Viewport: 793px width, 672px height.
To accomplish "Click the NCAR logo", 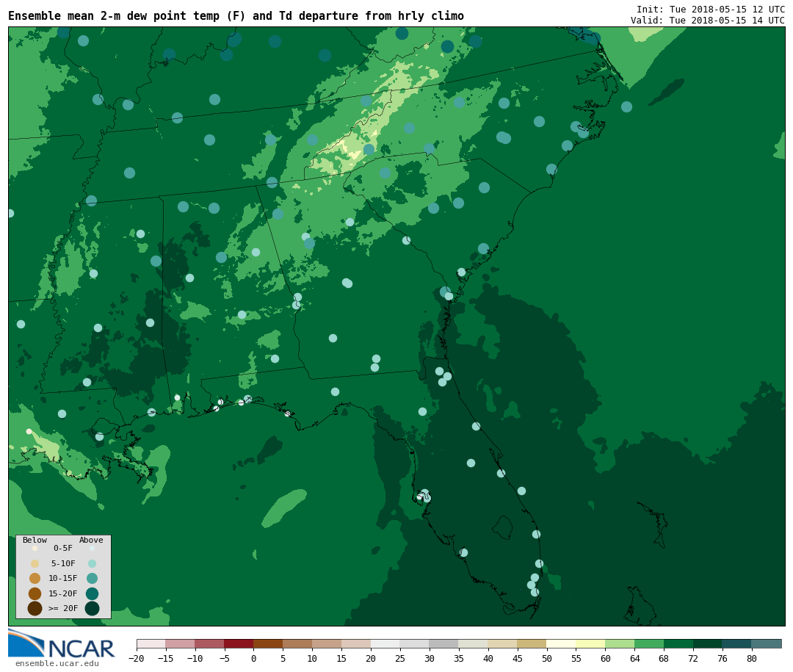I will coord(61,644).
